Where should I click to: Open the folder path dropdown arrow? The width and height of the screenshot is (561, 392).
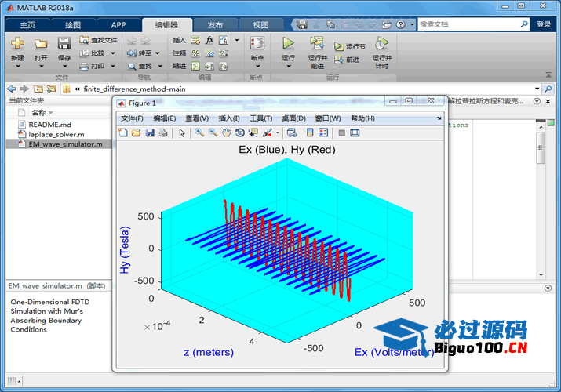(x=537, y=89)
